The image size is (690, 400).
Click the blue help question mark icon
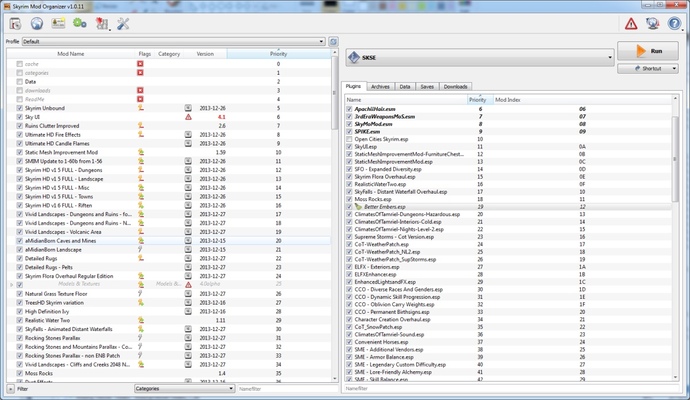click(x=674, y=23)
